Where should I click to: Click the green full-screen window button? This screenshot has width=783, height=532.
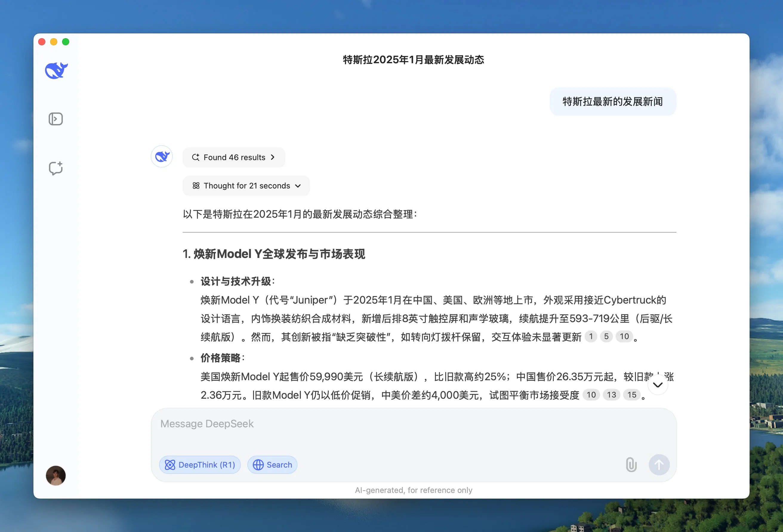point(66,42)
